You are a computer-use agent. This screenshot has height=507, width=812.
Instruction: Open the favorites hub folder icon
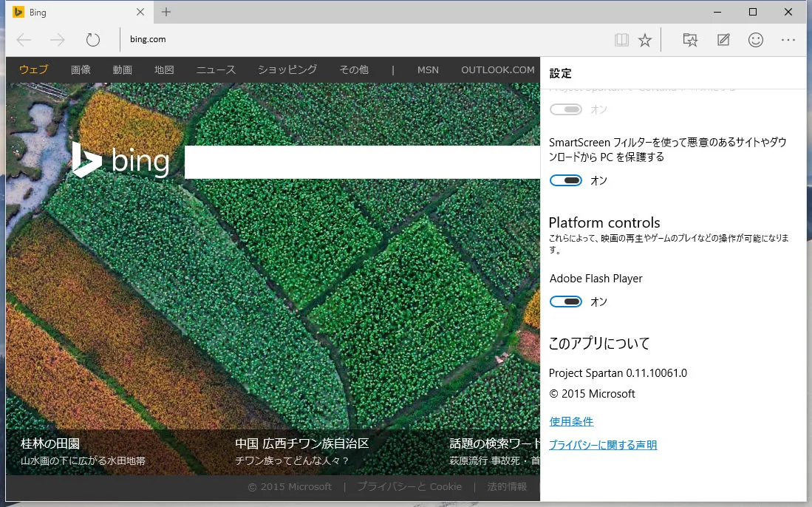click(690, 40)
